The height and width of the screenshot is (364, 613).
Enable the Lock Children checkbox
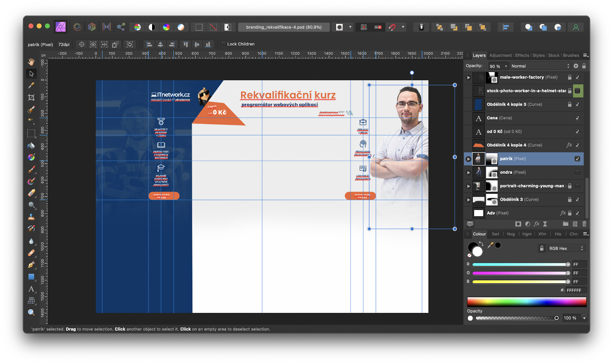[223, 44]
